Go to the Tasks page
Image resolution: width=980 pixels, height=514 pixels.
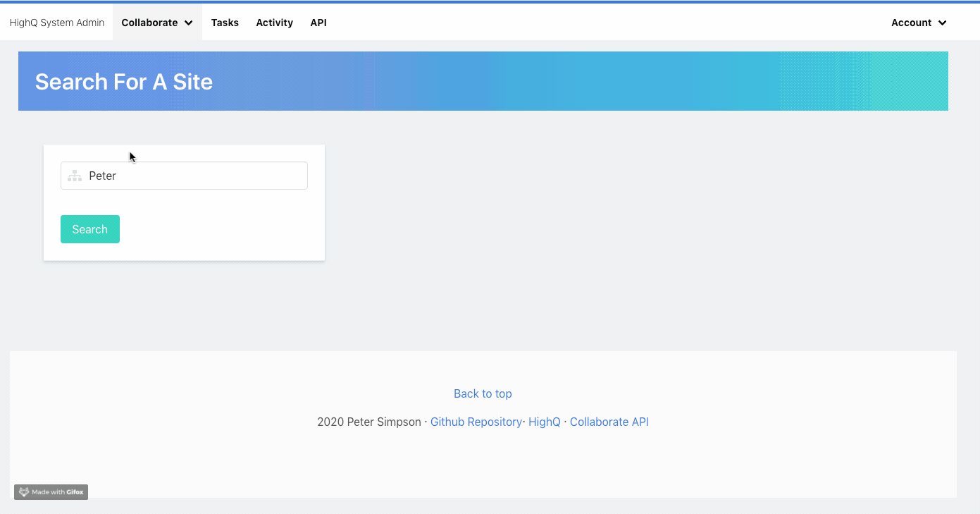[225, 23]
